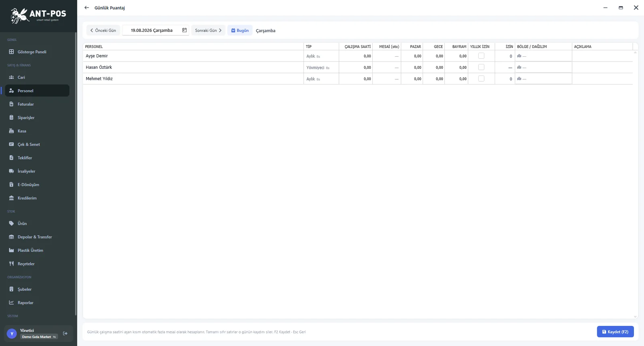Check Yıllık İzin for Mehmet Yıldız
This screenshot has width=644, height=346.
click(x=481, y=78)
